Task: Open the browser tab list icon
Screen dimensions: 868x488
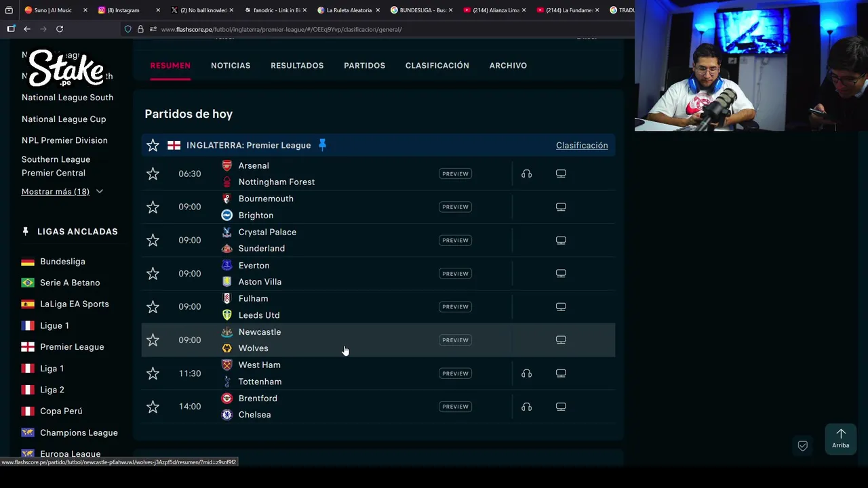Action: tap(9, 10)
